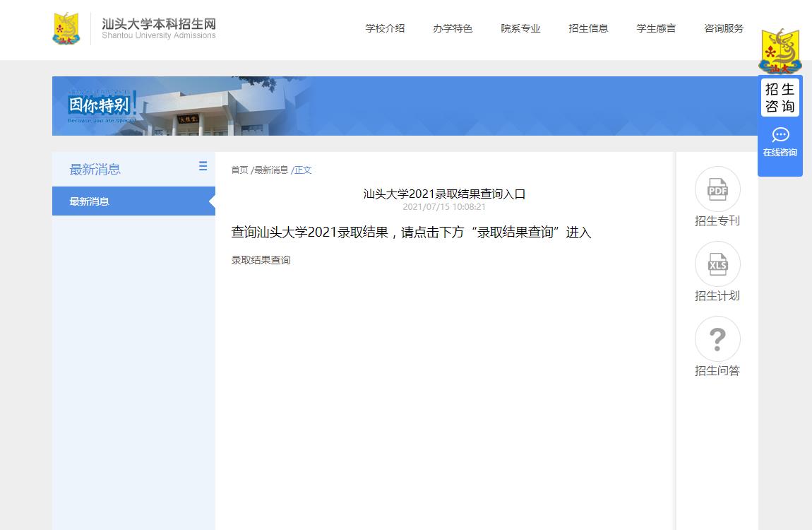Go to 首页 in the breadcrumb
Screen dimensions: 812x530
click(x=239, y=170)
